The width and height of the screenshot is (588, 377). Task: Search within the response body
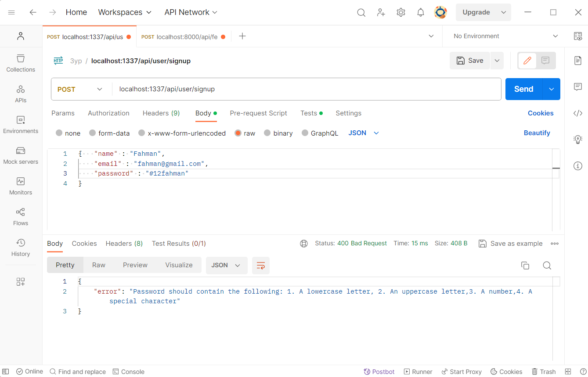[547, 265]
